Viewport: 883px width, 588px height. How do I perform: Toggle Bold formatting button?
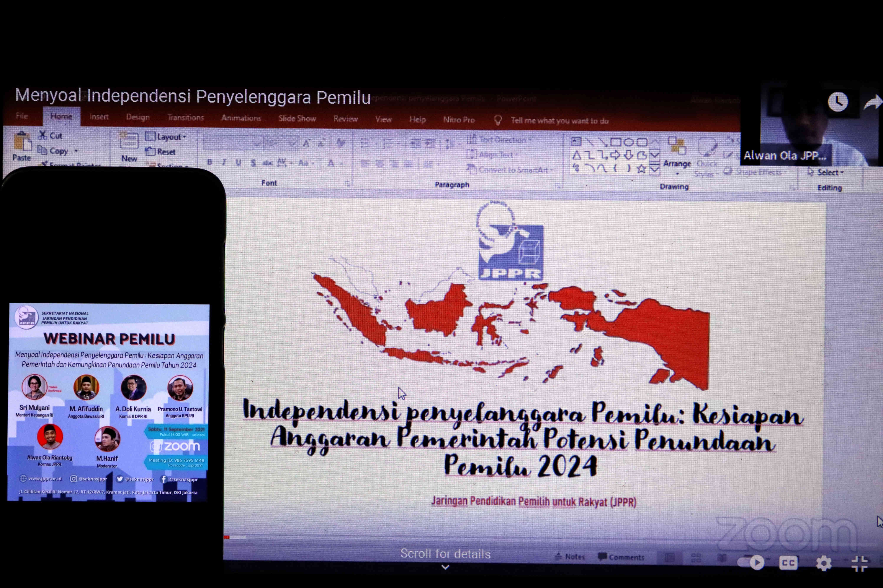[209, 162]
